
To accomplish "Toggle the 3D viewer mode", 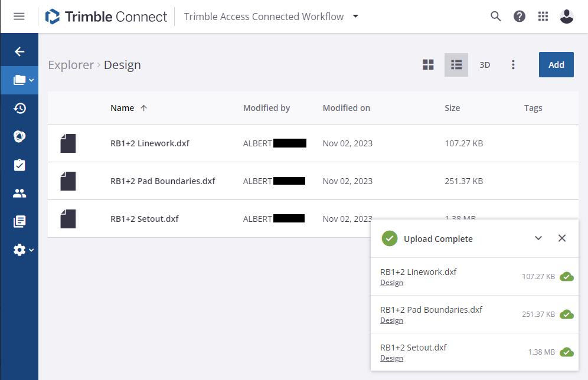I will coord(485,64).
